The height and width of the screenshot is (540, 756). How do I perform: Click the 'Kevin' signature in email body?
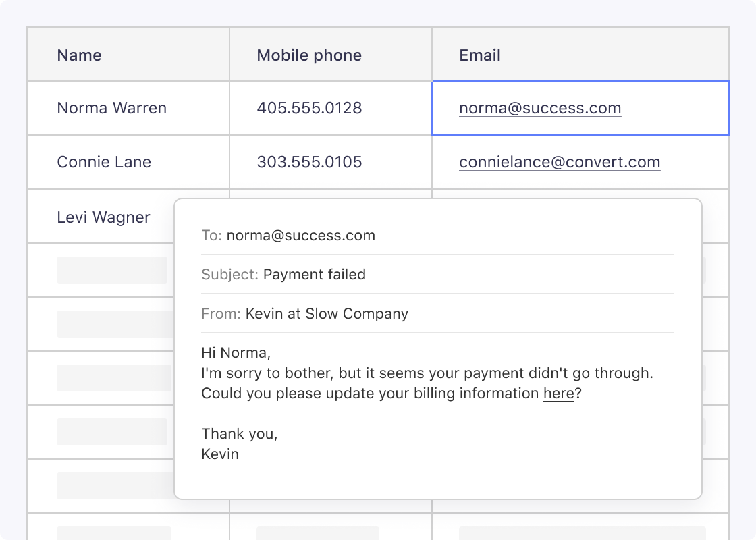(x=220, y=454)
